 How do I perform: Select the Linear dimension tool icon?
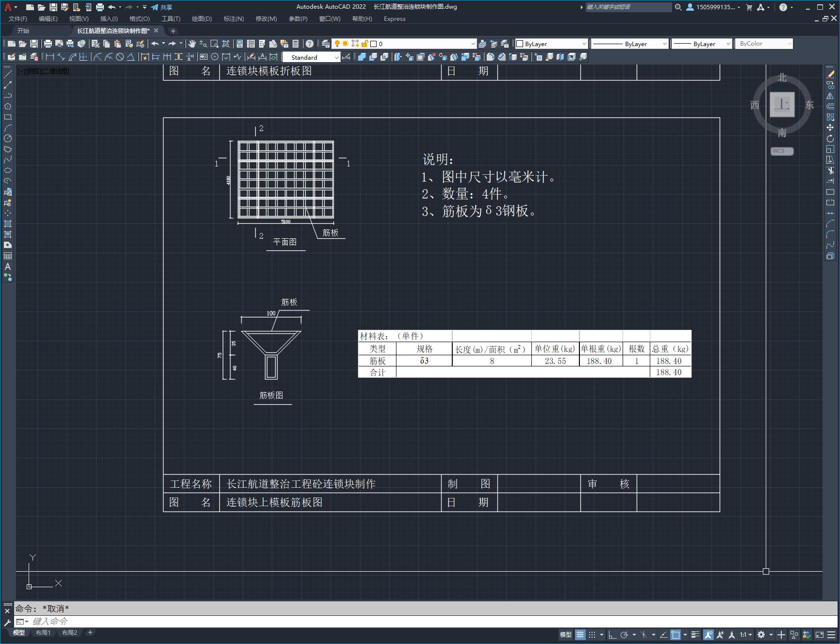(49, 57)
